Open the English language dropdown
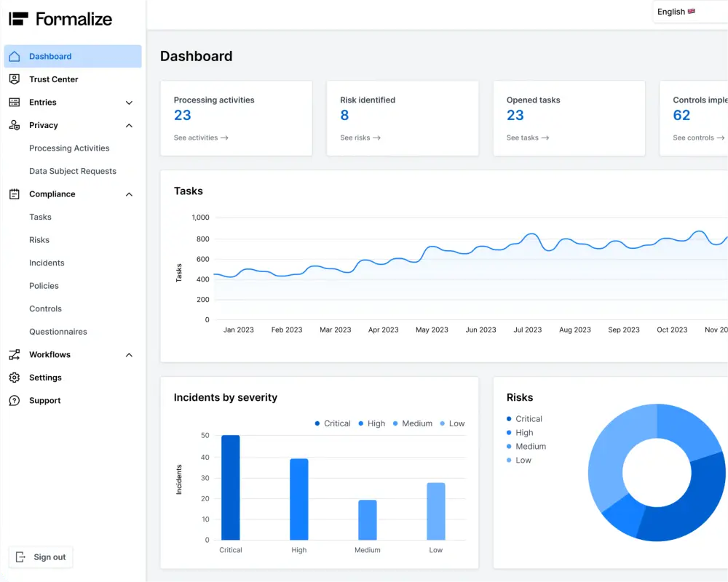This screenshot has height=582, width=728. pyautogui.click(x=676, y=12)
